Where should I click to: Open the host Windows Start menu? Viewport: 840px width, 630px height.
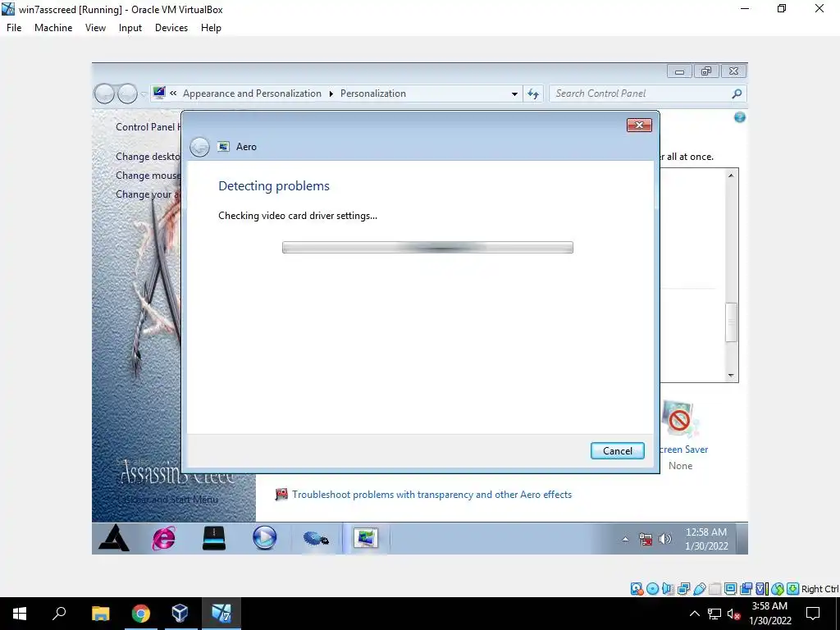(x=20, y=614)
